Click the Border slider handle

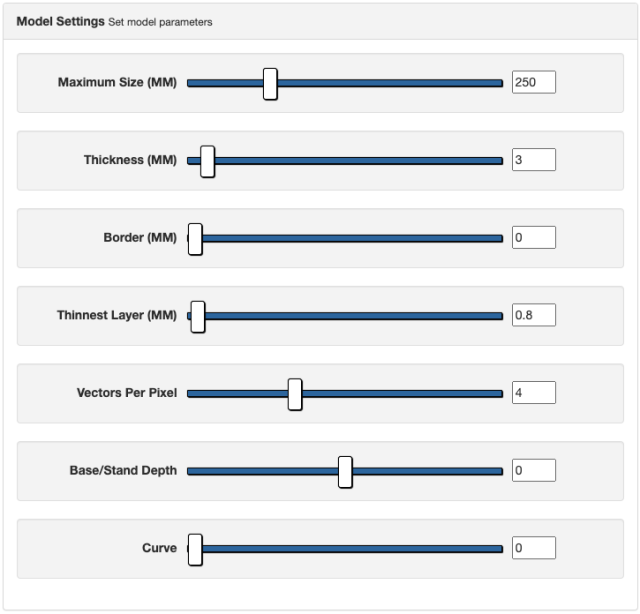click(x=195, y=238)
